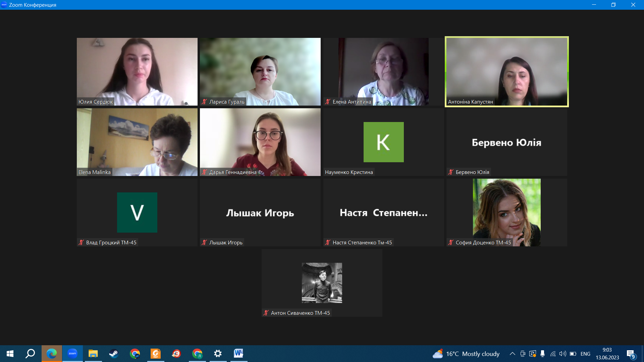This screenshot has width=644, height=362.
Task: Click the large Настя Степанен… name tile
Action: [383, 213]
